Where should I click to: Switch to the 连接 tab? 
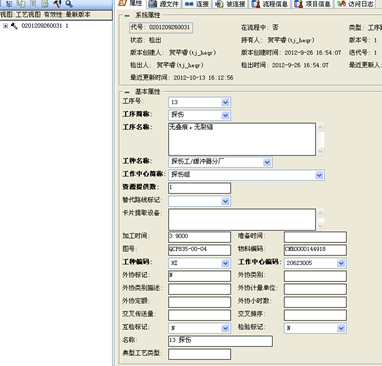pos(197,4)
